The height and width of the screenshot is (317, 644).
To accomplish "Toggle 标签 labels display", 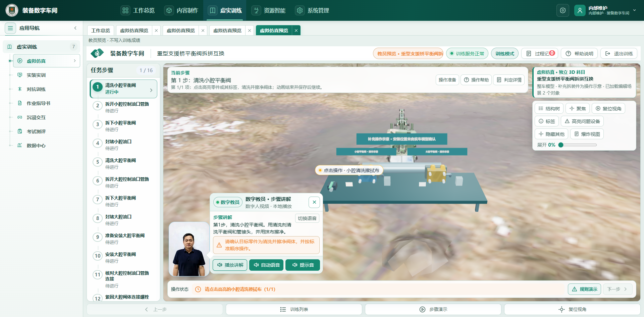I will click(x=547, y=121).
